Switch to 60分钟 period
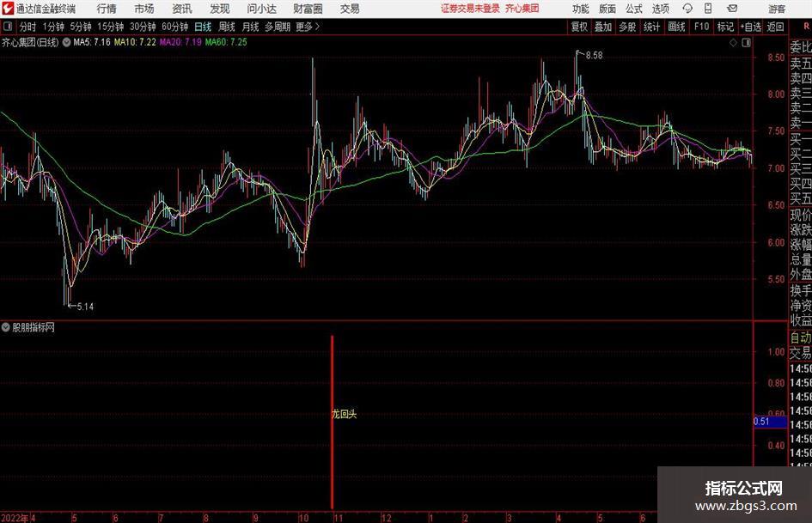Image resolution: width=812 pixels, height=523 pixels. [175, 27]
